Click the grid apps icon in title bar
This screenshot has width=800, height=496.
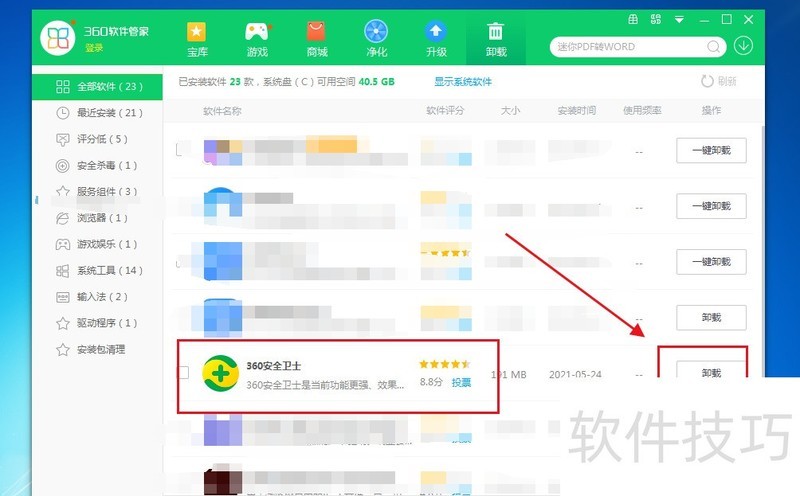pyautogui.click(x=656, y=19)
